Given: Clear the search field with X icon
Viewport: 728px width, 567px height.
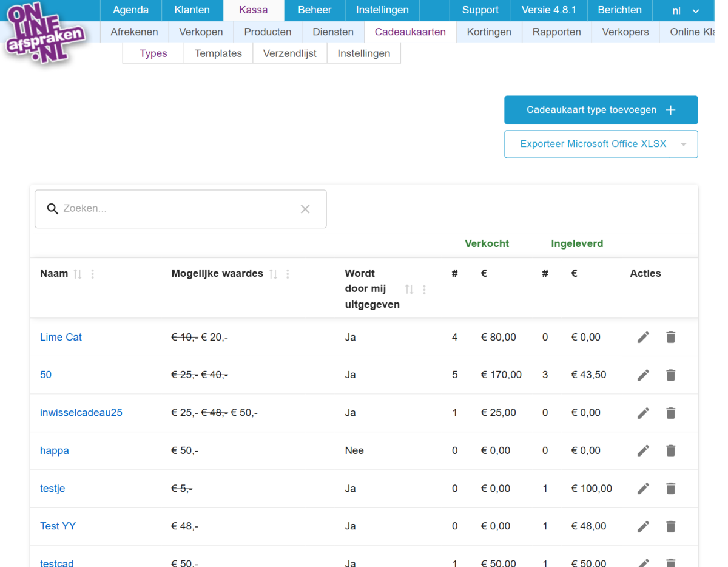Looking at the screenshot, I should (305, 209).
